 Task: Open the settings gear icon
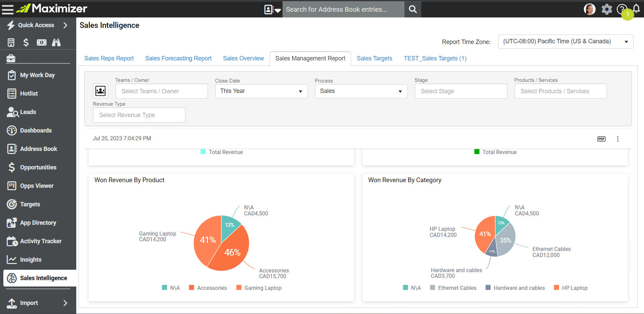pos(607,9)
